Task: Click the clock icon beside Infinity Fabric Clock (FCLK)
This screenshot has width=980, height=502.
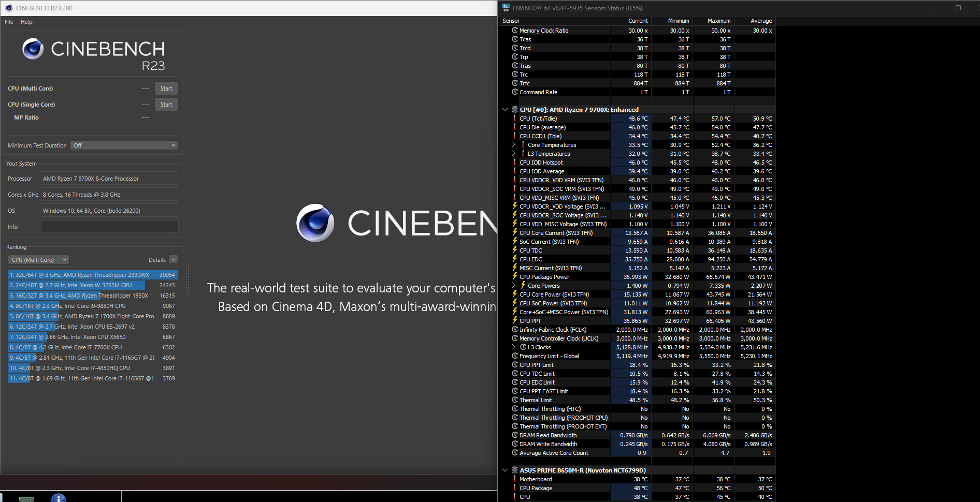Action: pyautogui.click(x=515, y=329)
